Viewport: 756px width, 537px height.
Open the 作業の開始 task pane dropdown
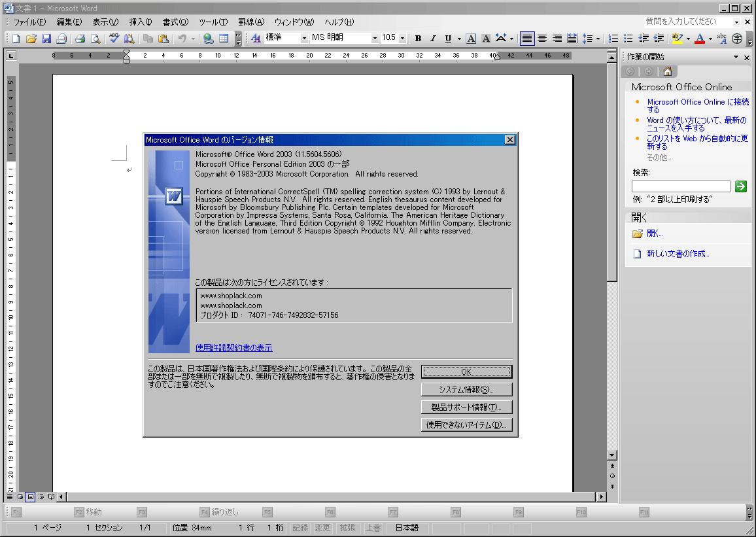tap(736, 58)
